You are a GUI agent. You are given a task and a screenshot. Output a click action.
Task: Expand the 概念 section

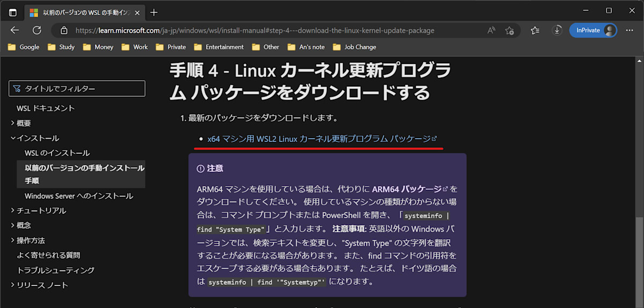click(x=21, y=225)
